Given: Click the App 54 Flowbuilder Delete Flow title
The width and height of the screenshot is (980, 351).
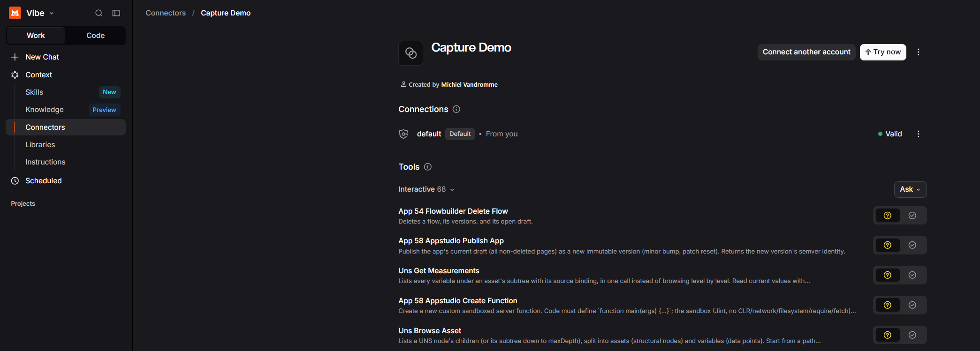Looking at the screenshot, I should [453, 211].
